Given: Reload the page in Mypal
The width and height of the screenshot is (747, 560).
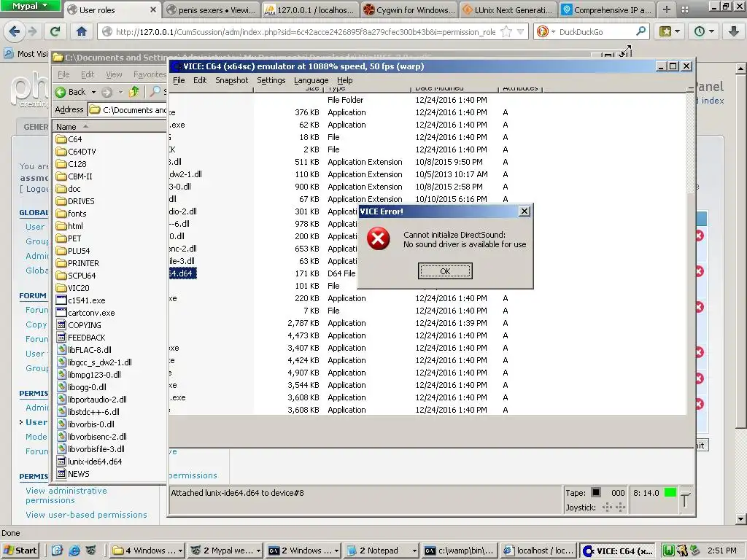Looking at the screenshot, I should point(55,31).
